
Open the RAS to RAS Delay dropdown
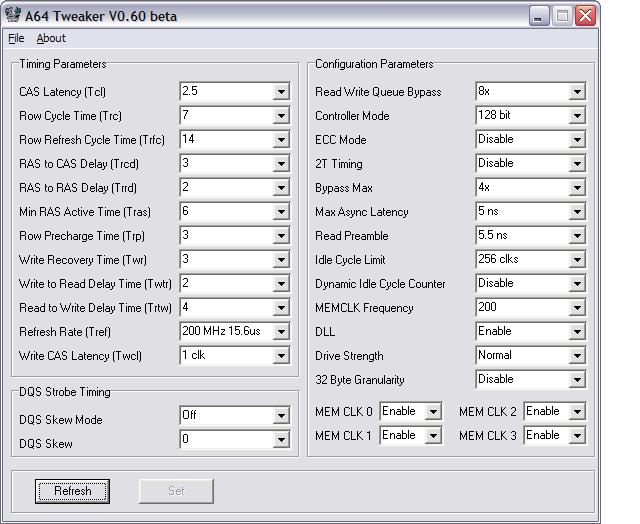pos(281,188)
